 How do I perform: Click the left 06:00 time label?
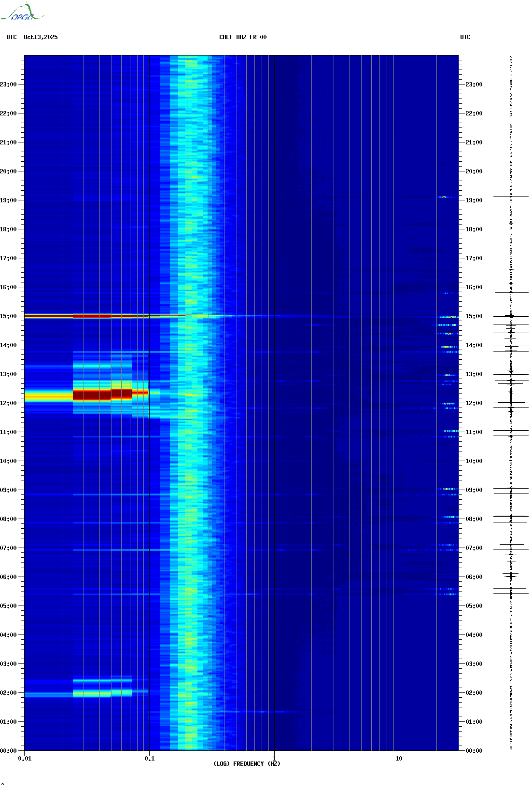pyautogui.click(x=9, y=577)
